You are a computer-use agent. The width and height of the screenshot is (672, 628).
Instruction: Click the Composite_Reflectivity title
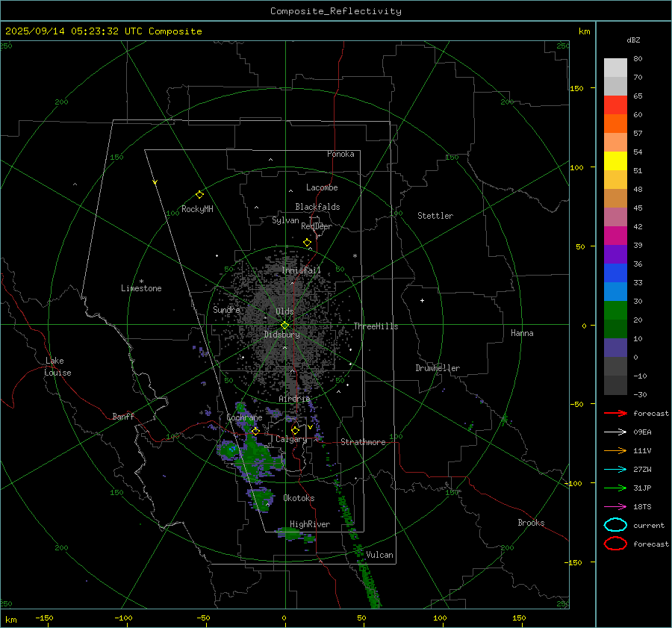tap(336, 11)
